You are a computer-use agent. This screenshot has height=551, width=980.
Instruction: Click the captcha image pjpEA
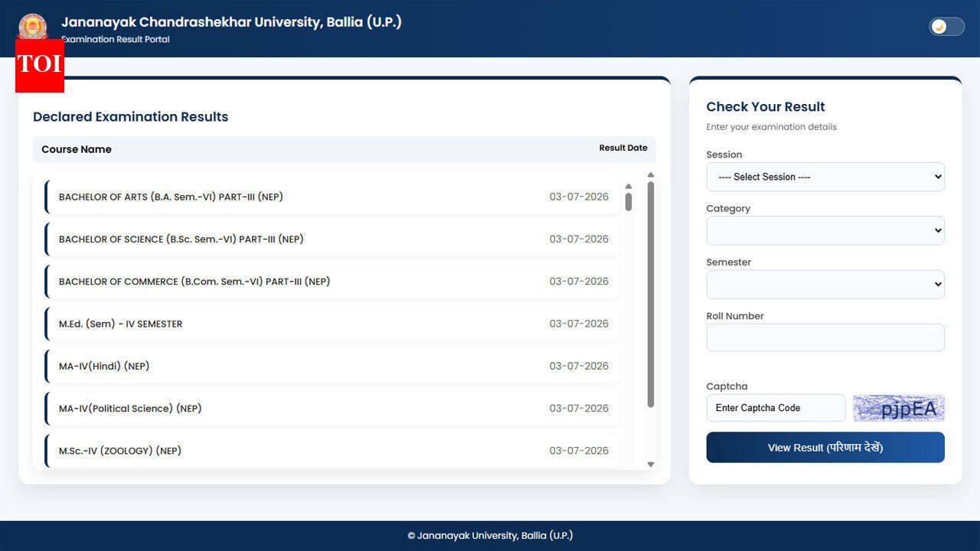pos(899,408)
